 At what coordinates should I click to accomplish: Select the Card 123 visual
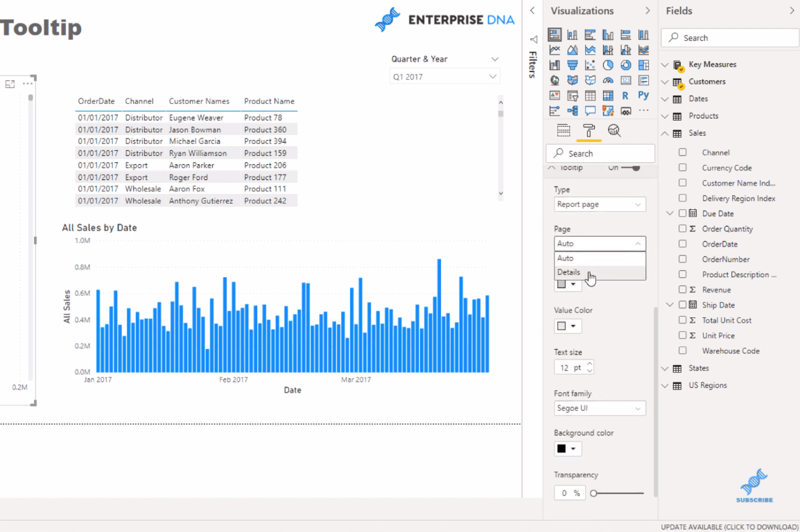click(626, 80)
